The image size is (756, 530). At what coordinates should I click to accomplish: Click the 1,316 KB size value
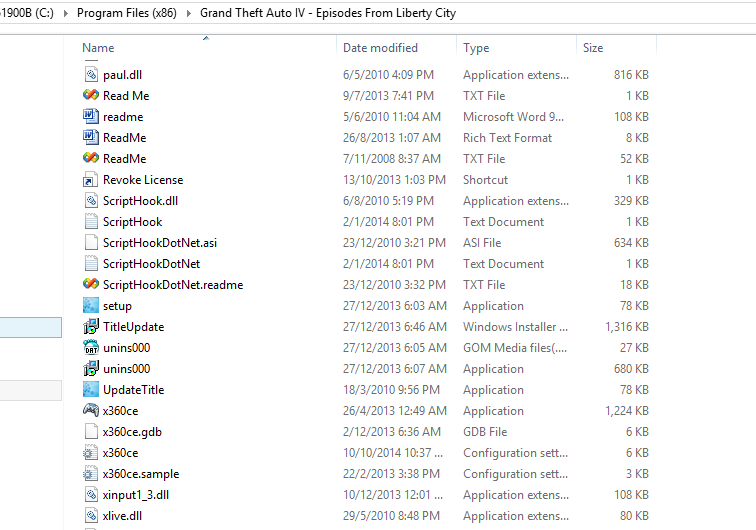click(627, 327)
